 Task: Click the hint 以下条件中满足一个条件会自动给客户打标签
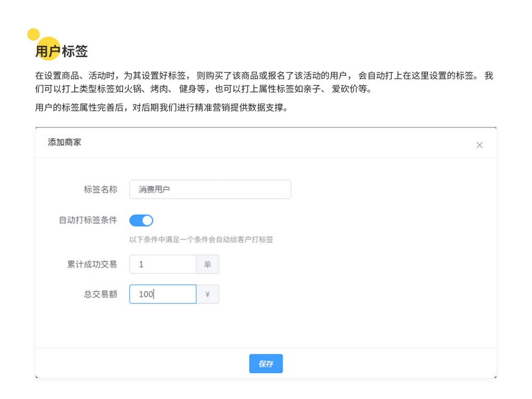pos(201,240)
